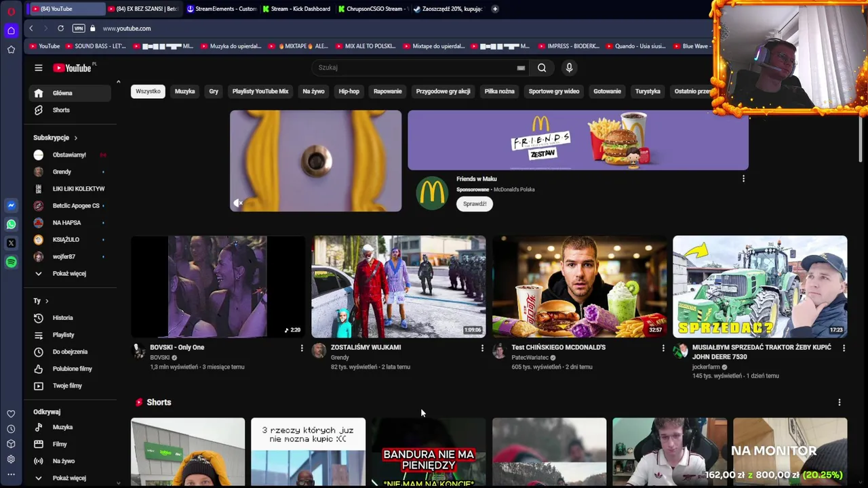Click the YouTube logo
The width and height of the screenshot is (868, 488).
coord(73,68)
